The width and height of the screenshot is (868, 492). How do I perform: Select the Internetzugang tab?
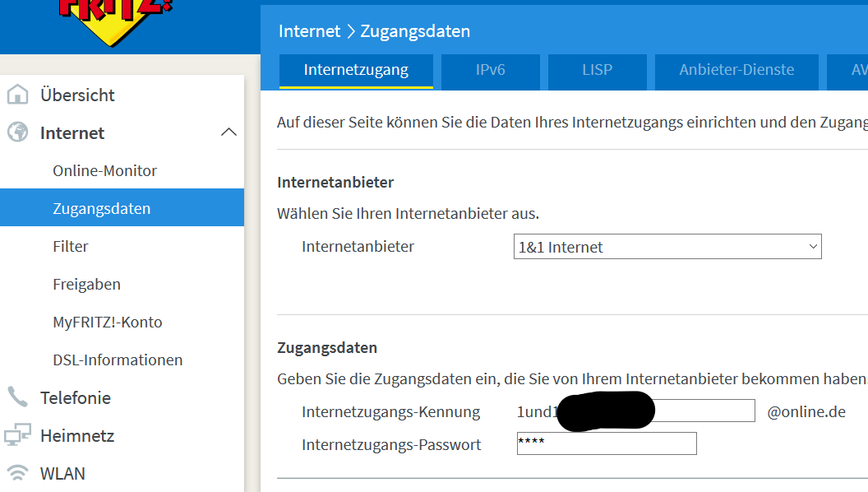pos(356,71)
